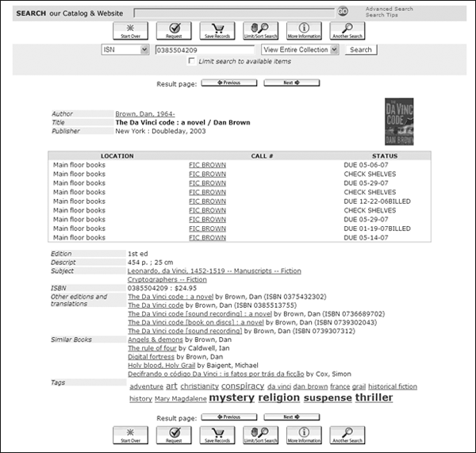Click the top Request icon button
The height and width of the screenshot is (453, 476).
tap(175, 31)
